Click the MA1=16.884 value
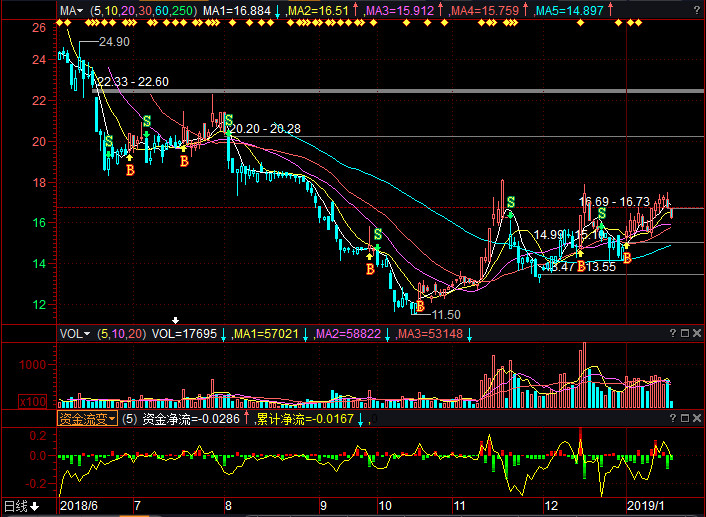This screenshot has width=706, height=517. click(237, 10)
